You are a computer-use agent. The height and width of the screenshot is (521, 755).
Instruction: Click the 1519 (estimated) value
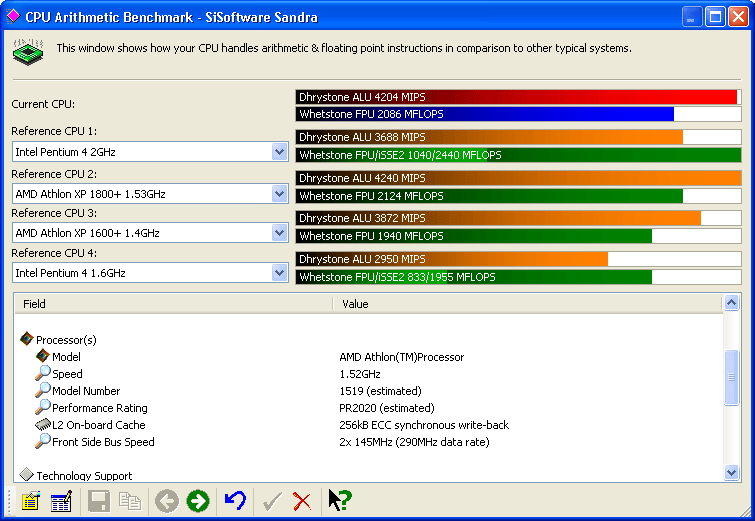[380, 391]
